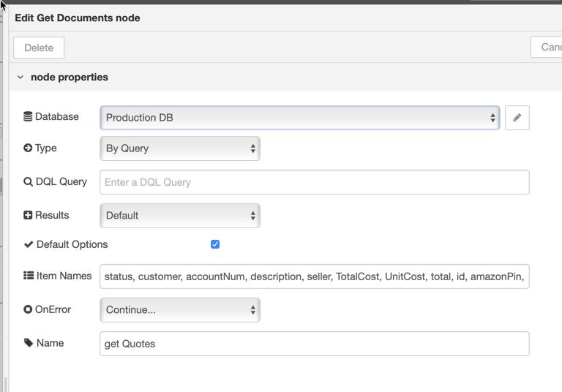Open the Results Default dropdown
Viewport: 562px width, 392px height.
(x=180, y=216)
